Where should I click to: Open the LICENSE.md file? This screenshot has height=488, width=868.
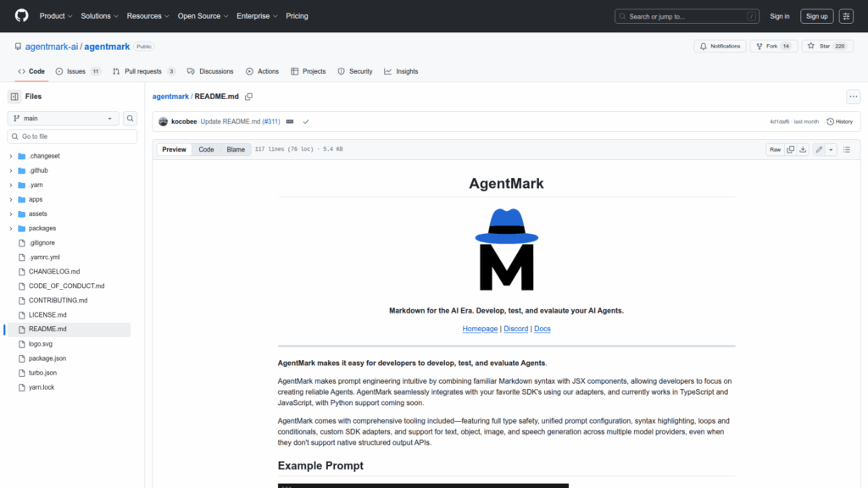pyautogui.click(x=47, y=315)
